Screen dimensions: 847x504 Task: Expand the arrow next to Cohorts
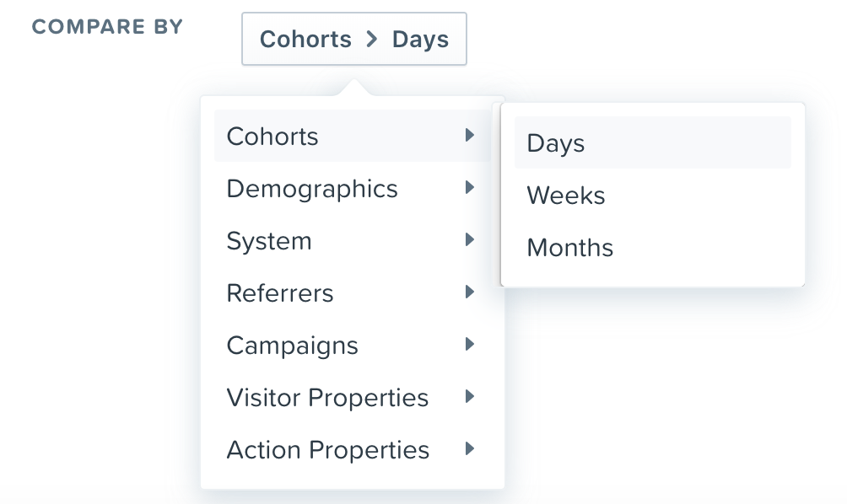[x=470, y=135]
